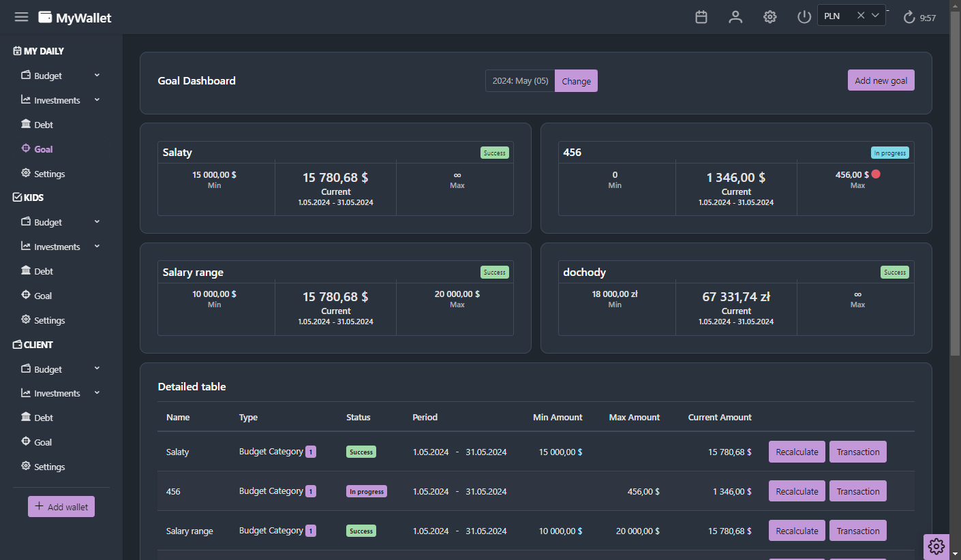Open Budget in KIDS section
This screenshot has width=961, height=560.
point(48,222)
